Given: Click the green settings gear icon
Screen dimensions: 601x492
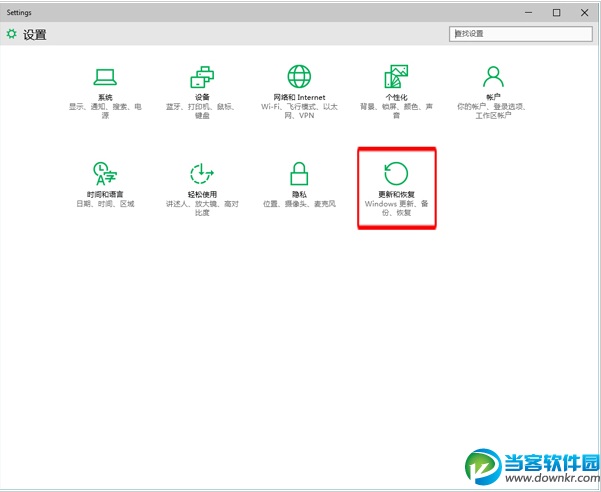Looking at the screenshot, I should (12, 34).
